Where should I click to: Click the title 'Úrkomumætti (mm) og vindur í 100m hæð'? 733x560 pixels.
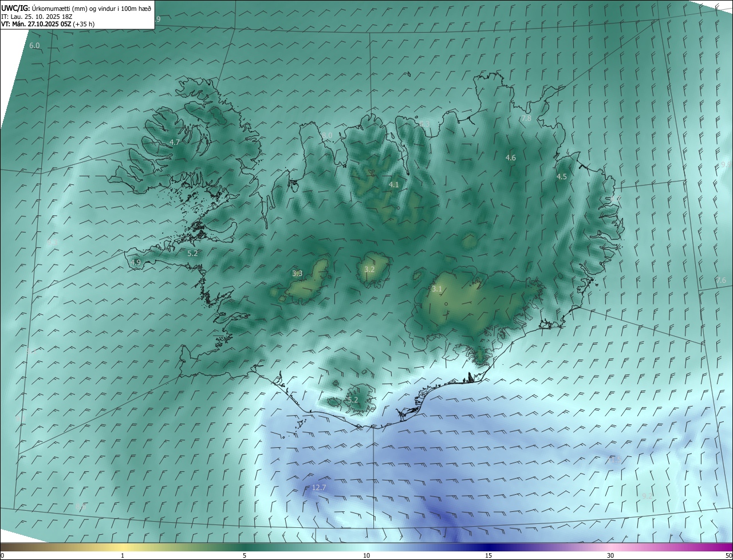coord(92,8)
